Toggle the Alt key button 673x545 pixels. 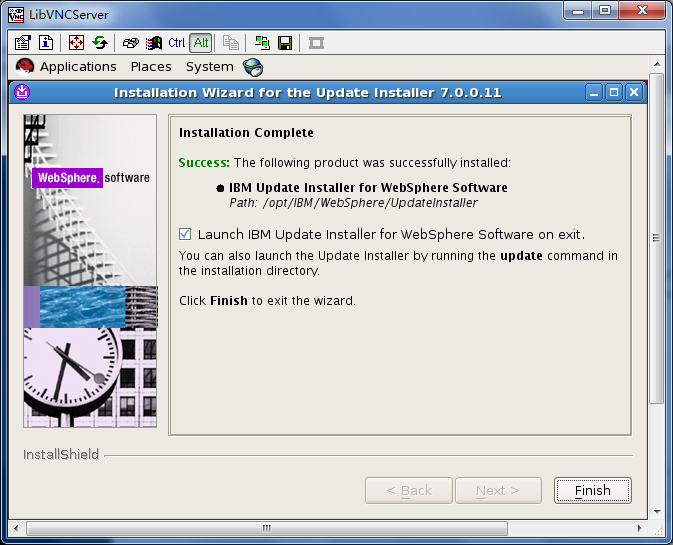[200, 43]
